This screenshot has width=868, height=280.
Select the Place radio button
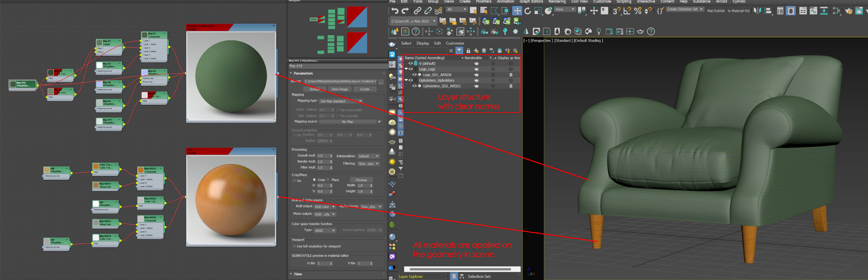click(x=328, y=180)
